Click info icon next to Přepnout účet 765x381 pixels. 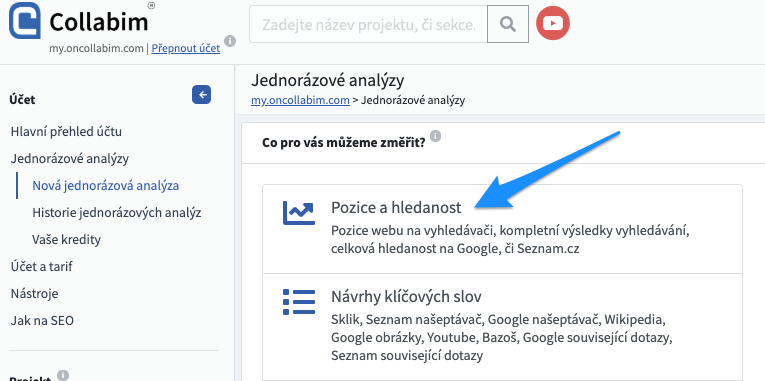(230, 40)
